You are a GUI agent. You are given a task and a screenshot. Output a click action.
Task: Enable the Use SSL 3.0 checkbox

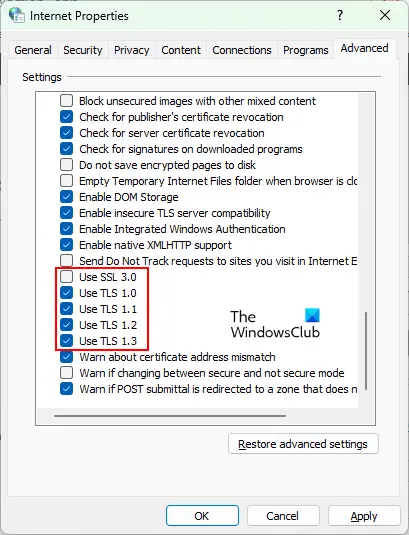67,277
